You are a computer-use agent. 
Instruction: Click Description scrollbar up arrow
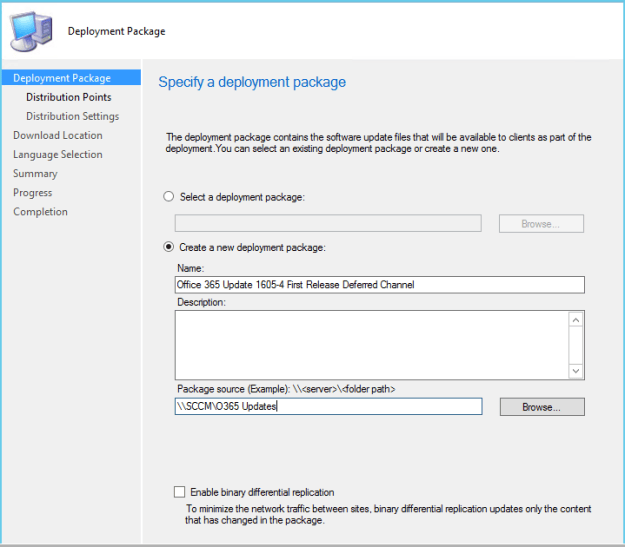click(576, 320)
